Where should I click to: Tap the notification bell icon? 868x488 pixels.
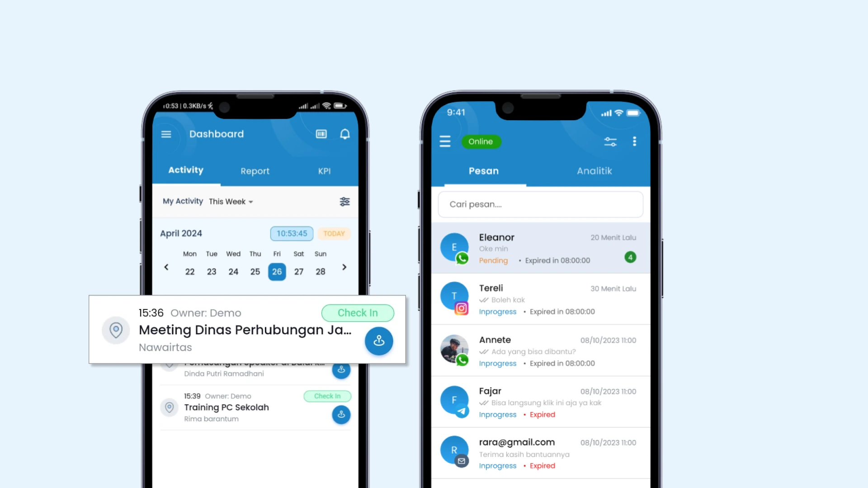(x=345, y=134)
